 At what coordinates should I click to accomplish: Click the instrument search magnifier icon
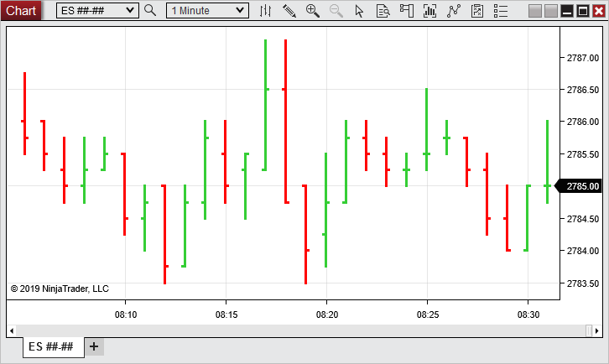pos(150,11)
